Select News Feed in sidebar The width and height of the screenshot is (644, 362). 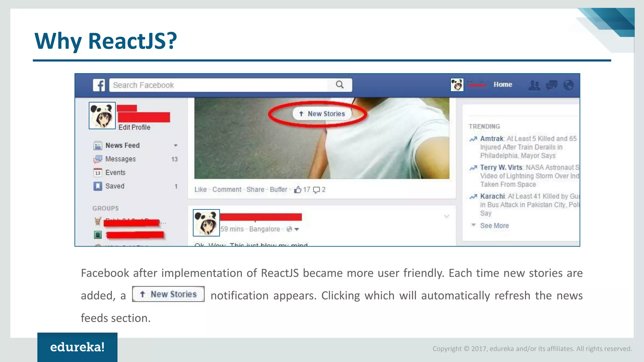pos(122,145)
